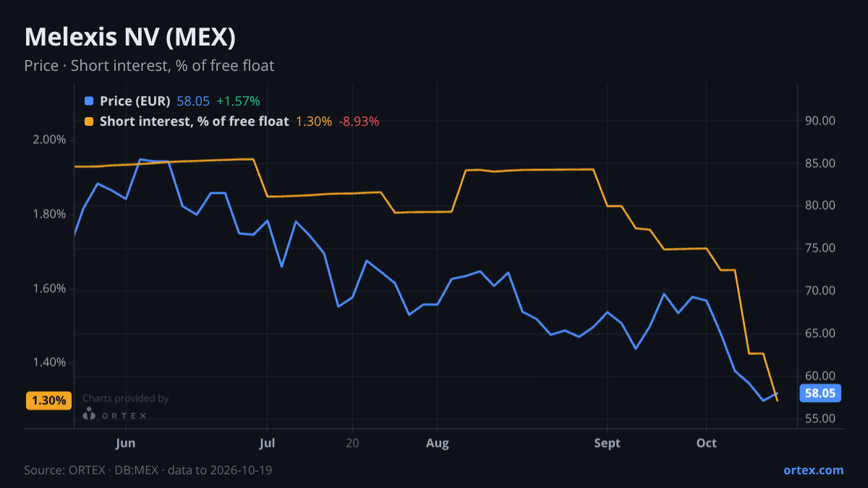Click the orange Short interest legend swatch

point(89,121)
